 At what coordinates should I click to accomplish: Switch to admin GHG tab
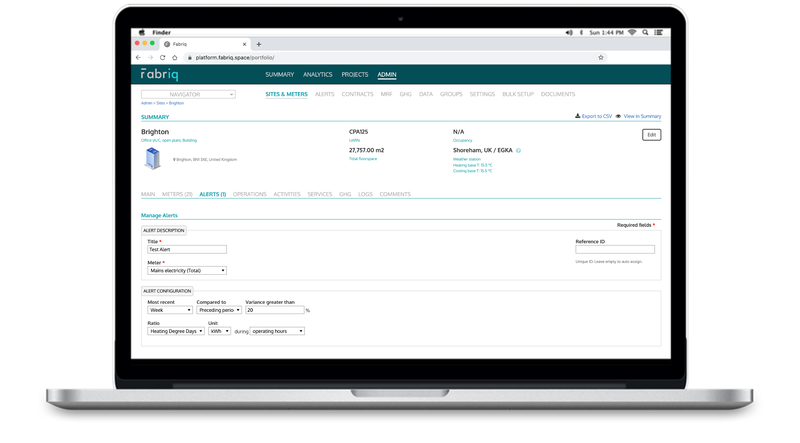coord(406,94)
